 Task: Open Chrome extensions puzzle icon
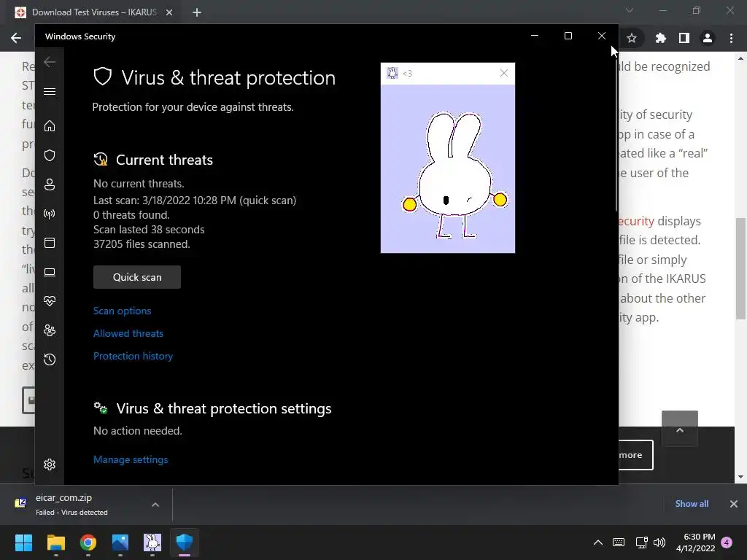660,38
